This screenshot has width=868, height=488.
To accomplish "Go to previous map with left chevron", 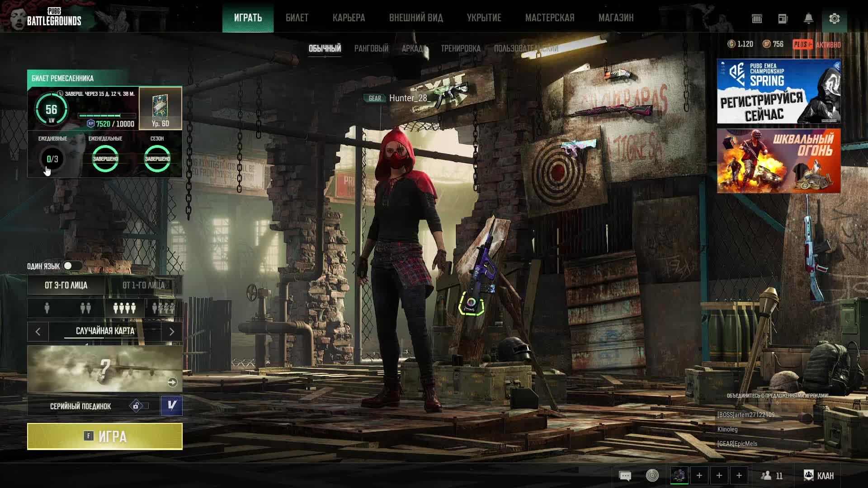I will coord(38,332).
